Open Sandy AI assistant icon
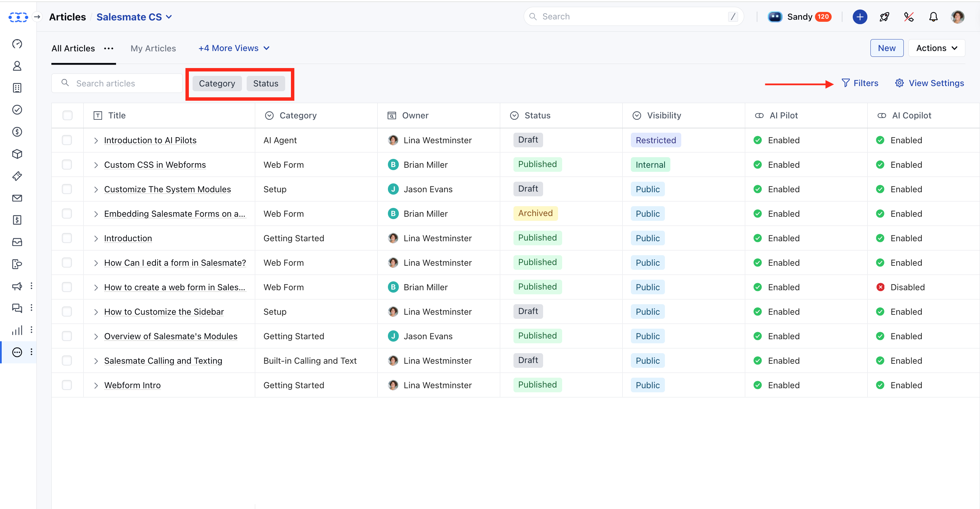980x509 pixels. (x=775, y=17)
